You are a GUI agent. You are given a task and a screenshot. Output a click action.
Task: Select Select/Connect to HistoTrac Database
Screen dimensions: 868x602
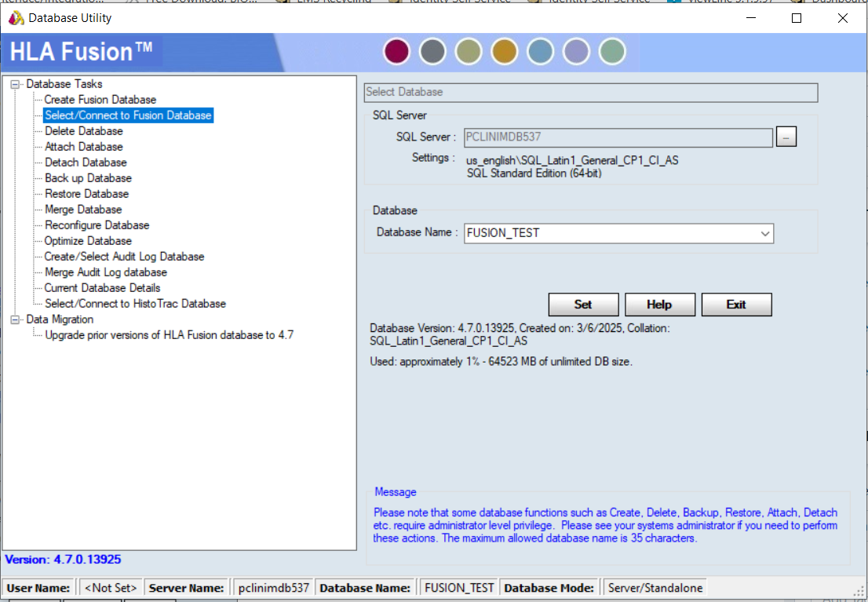pyautogui.click(x=136, y=304)
